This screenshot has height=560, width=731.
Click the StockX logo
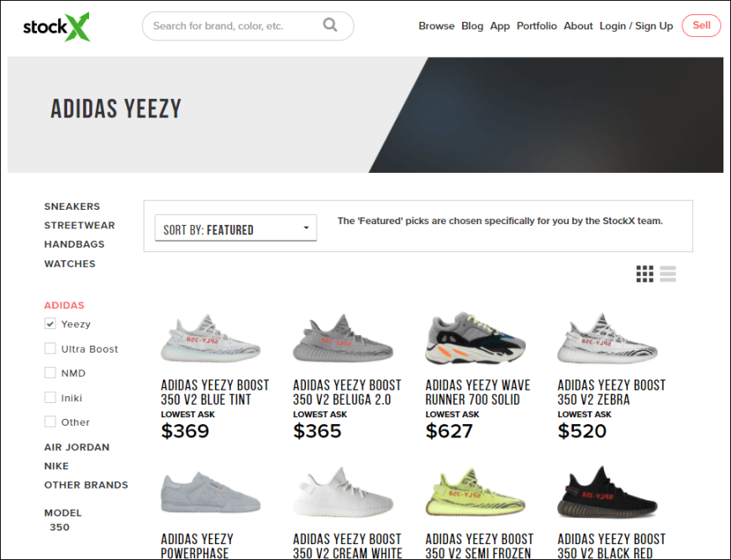[x=55, y=26]
